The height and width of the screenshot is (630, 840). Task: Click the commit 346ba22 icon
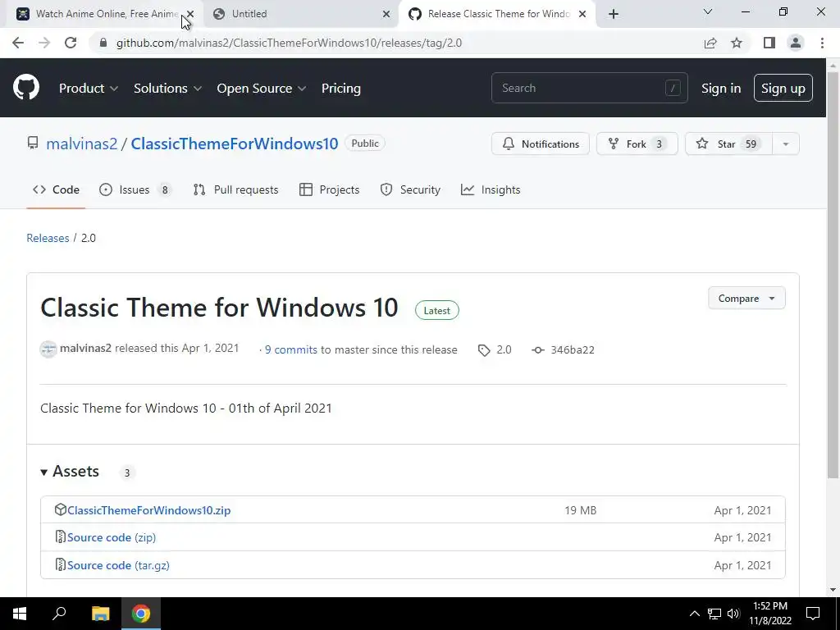[x=538, y=349]
